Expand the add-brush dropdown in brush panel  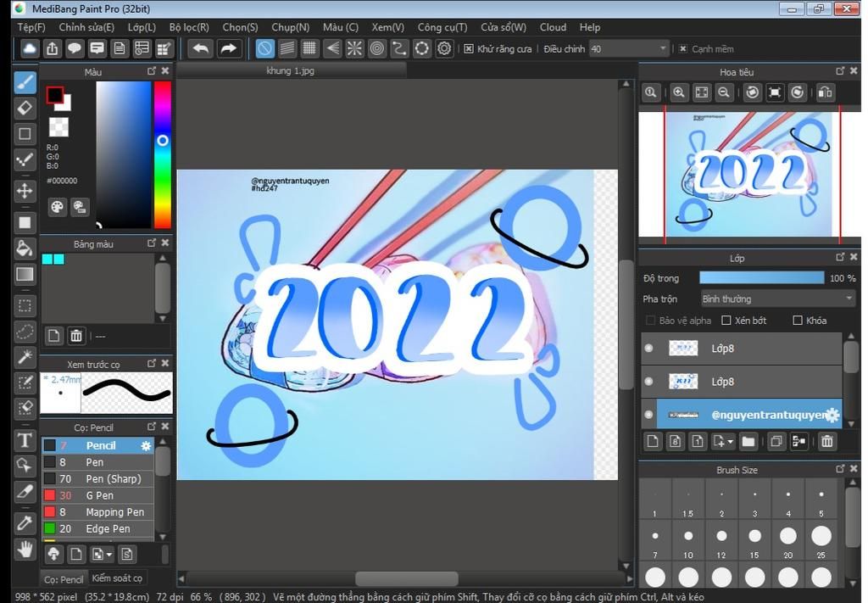(109, 555)
